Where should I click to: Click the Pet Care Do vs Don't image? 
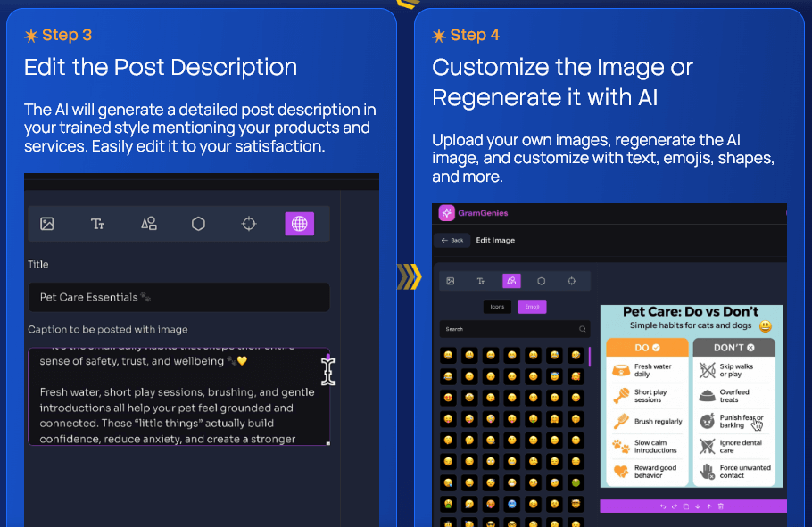tap(692, 397)
